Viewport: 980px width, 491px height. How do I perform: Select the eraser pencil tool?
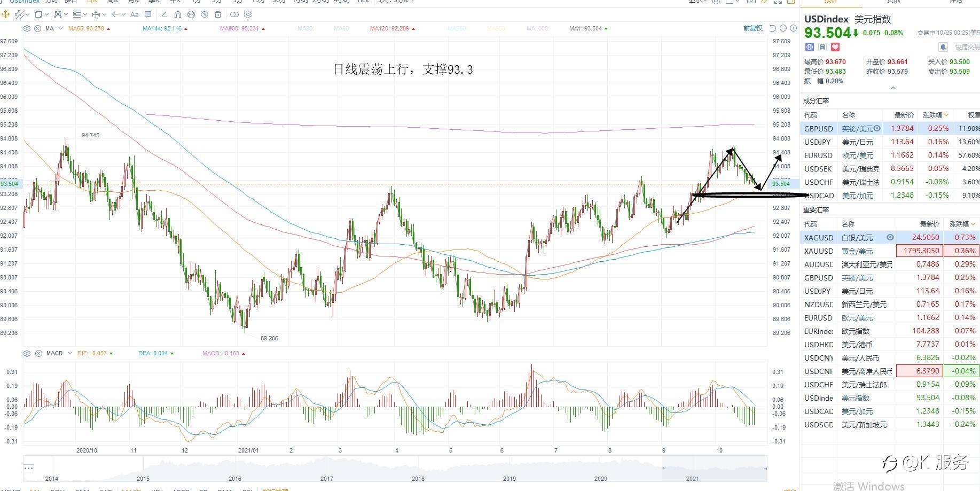pyautogui.click(x=164, y=14)
